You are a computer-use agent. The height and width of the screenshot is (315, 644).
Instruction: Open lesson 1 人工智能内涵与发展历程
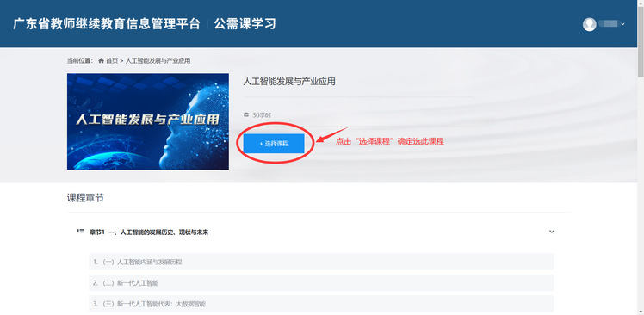321,262
